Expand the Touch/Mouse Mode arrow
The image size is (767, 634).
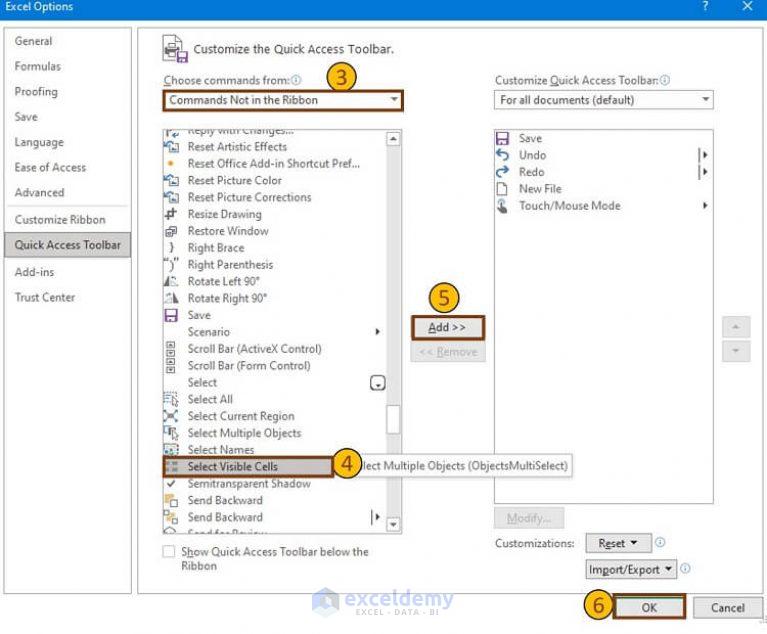[705, 205]
